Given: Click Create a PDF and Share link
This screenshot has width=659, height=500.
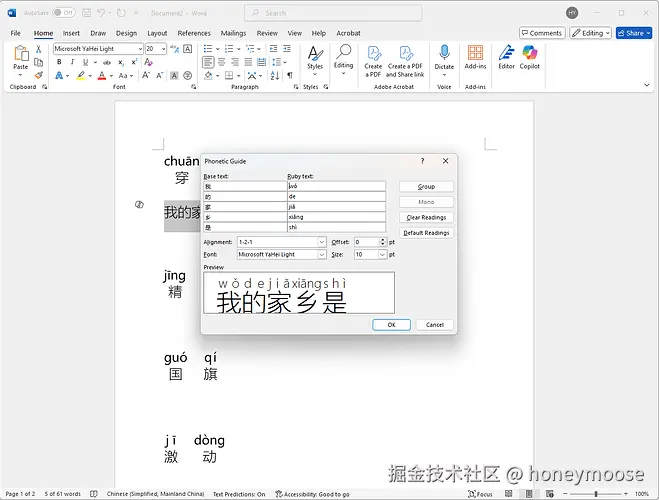Looking at the screenshot, I should (405, 61).
